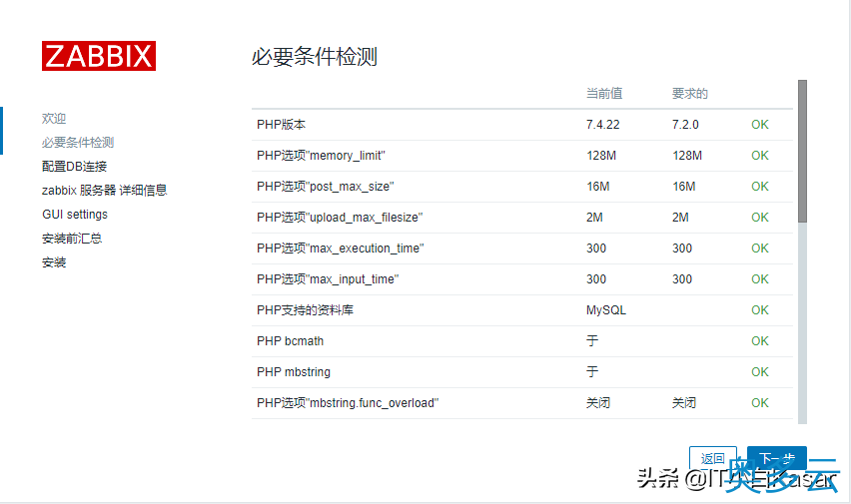This screenshot has width=851, height=504.
Task: Click the scrollbar track below the thumb
Action: point(802,322)
